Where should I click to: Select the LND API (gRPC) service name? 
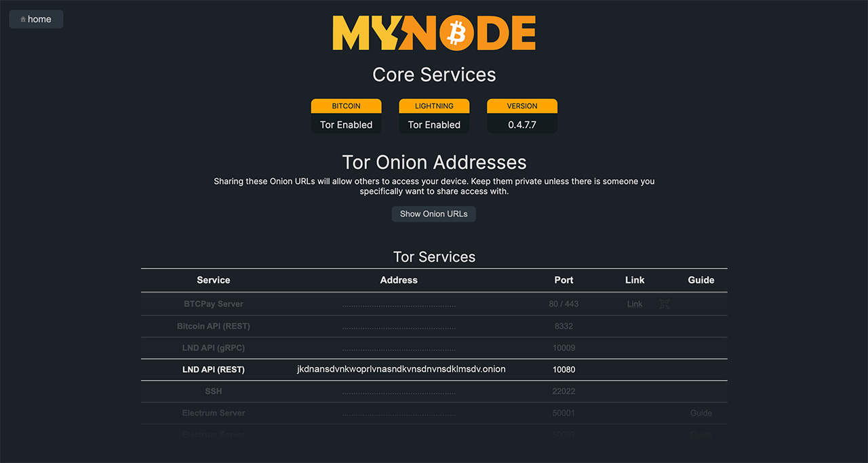pyautogui.click(x=214, y=348)
